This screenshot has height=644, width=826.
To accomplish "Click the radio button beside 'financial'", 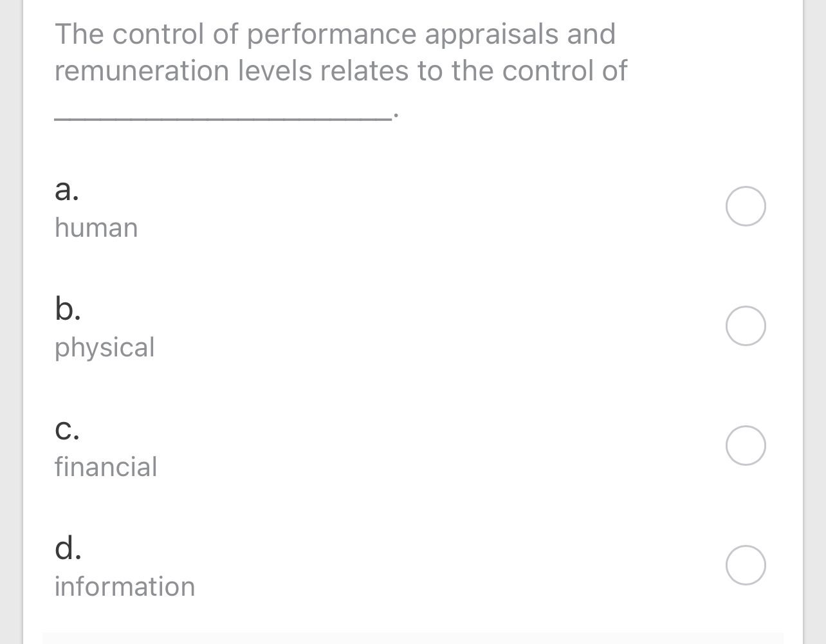I will coord(745,445).
